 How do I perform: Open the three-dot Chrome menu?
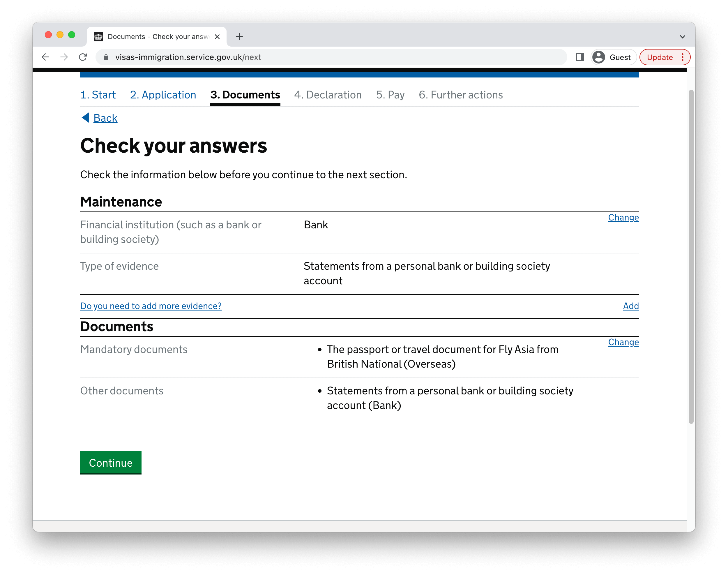[682, 57]
